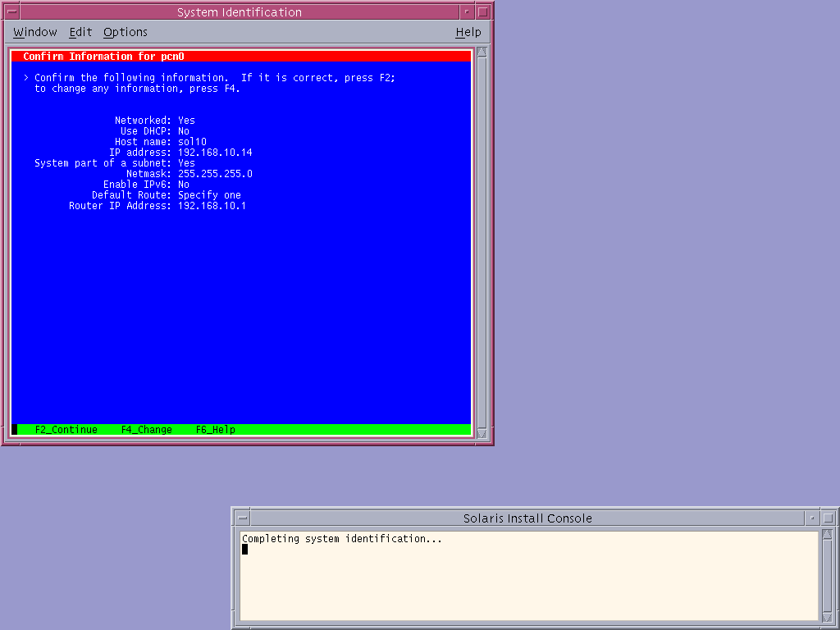Click scroll-up arrow in Solaris Install Console
840x630 pixels.
827,534
